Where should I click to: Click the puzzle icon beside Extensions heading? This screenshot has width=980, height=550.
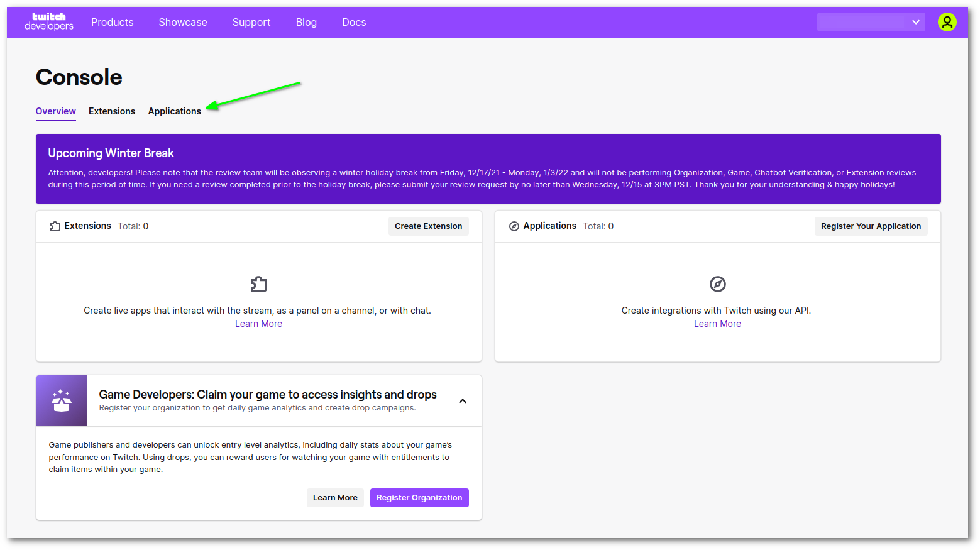(x=55, y=226)
